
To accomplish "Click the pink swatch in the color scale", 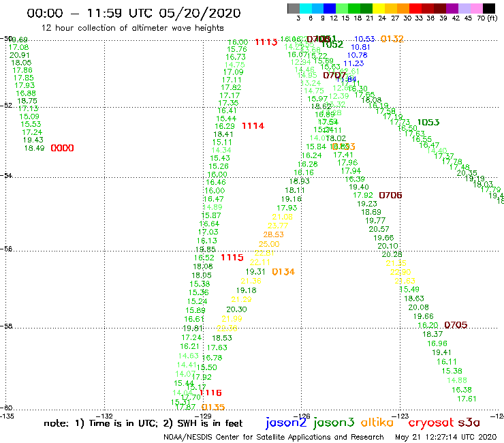I will pyautogui.click(x=476, y=8).
